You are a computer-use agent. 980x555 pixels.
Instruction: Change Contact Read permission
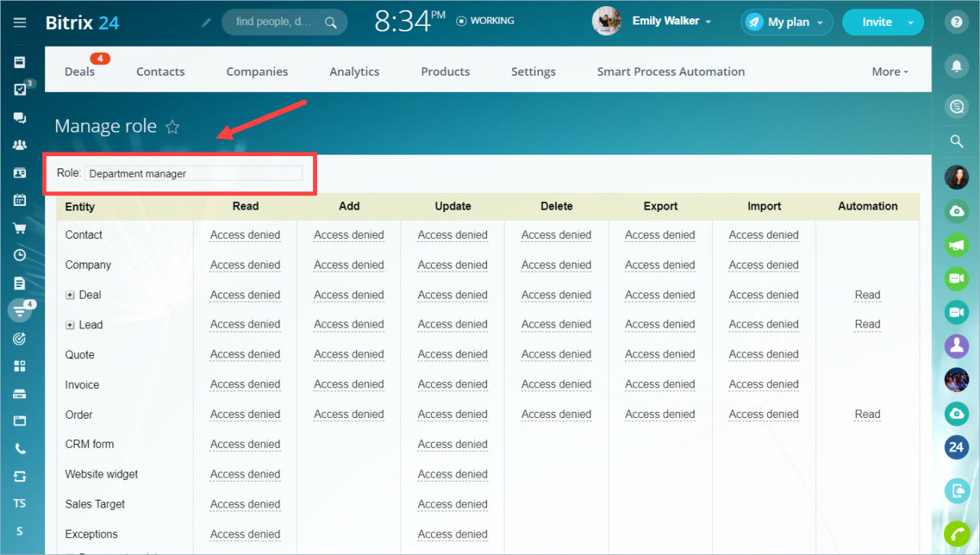pos(245,235)
